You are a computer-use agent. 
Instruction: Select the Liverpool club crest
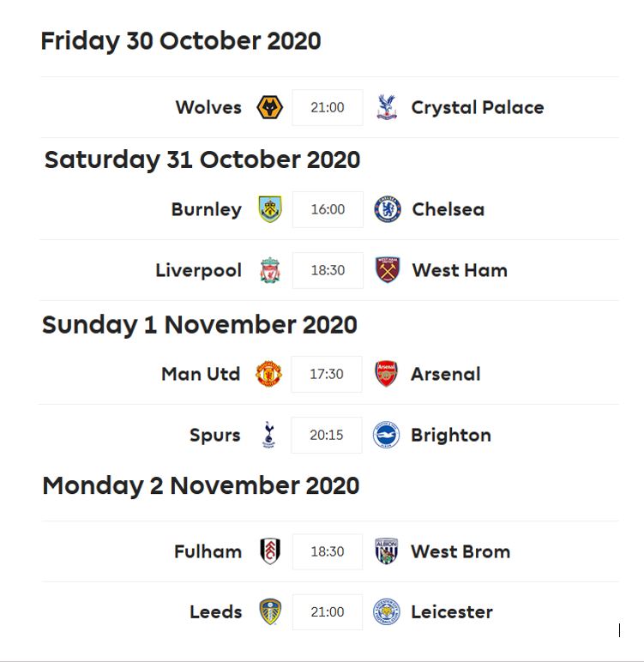[x=270, y=270]
